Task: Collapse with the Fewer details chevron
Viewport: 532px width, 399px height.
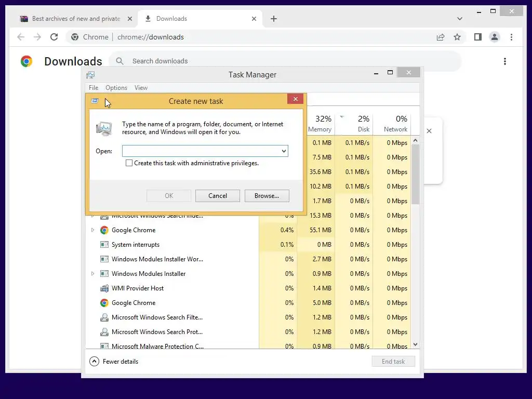Action: (95, 362)
